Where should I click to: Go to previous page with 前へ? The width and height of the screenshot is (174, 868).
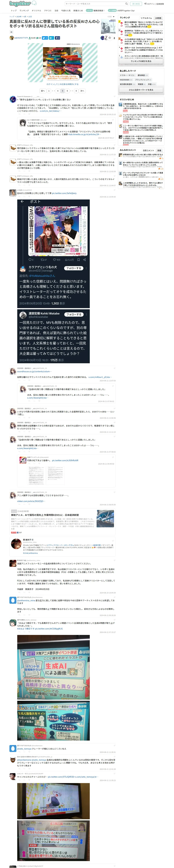[x=43, y=91]
